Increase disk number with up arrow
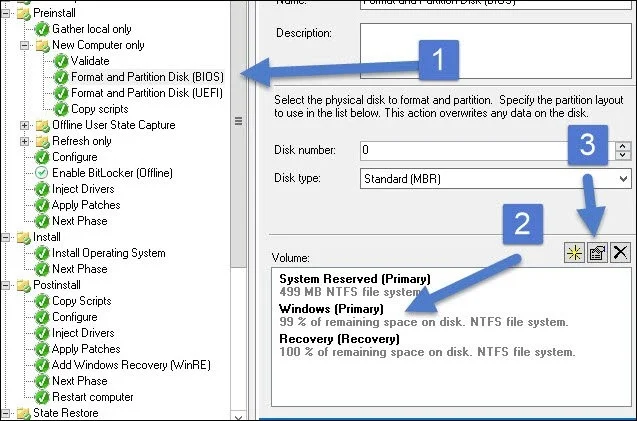This screenshot has height=421, width=637. [623, 146]
